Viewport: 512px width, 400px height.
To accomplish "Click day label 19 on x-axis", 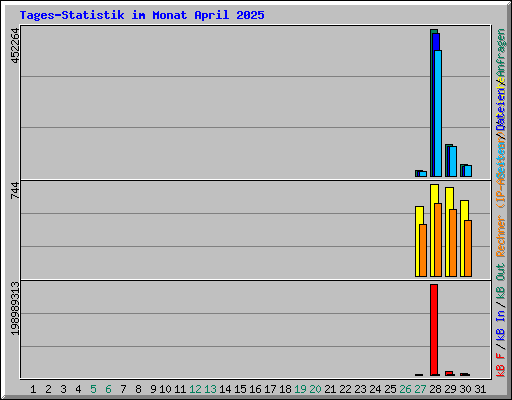I will click(300, 389).
